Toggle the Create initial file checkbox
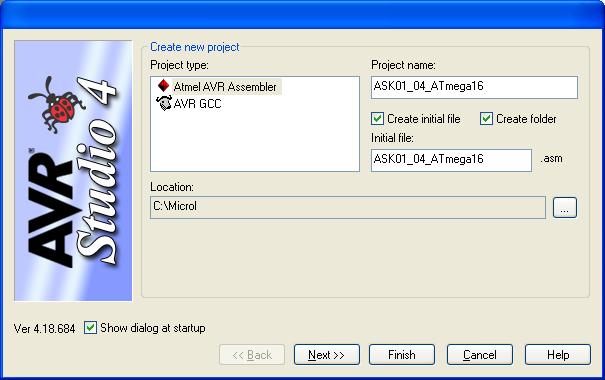 click(x=377, y=118)
